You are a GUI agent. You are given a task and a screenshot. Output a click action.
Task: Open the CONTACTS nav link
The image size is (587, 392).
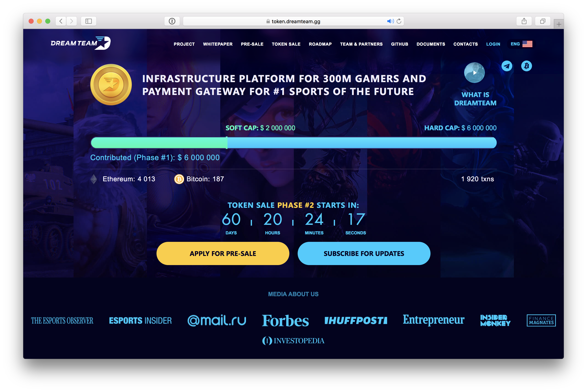tap(465, 44)
